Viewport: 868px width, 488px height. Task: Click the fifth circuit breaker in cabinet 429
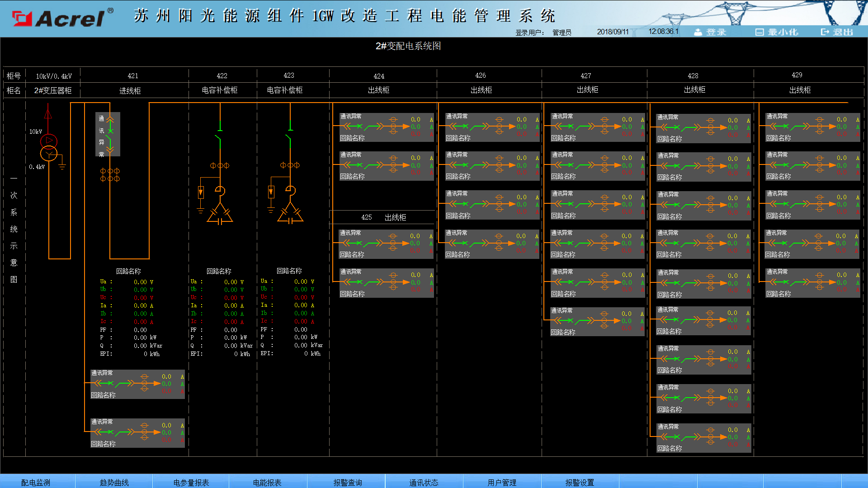point(813,282)
